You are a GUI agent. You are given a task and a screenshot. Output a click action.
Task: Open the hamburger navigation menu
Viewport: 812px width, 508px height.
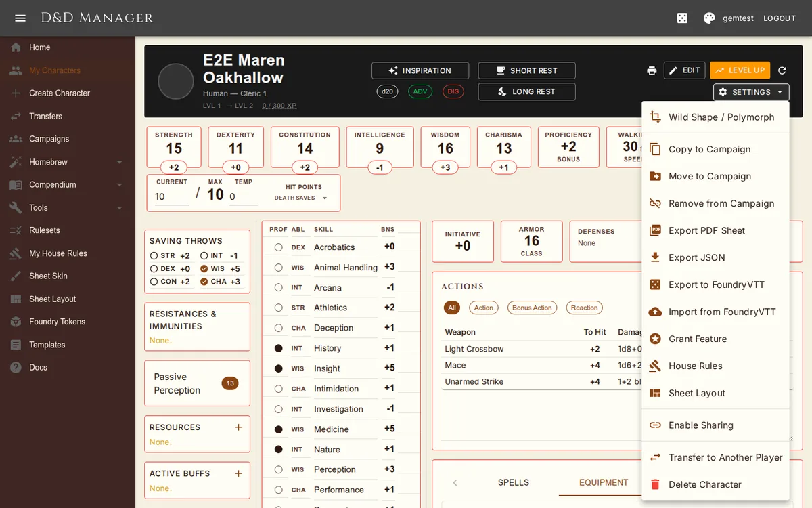pyautogui.click(x=20, y=18)
